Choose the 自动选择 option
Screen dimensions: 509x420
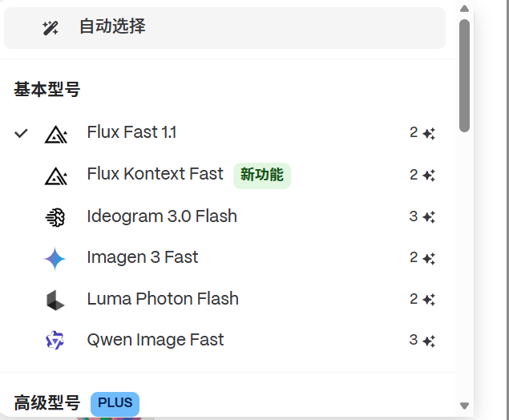[x=111, y=27]
